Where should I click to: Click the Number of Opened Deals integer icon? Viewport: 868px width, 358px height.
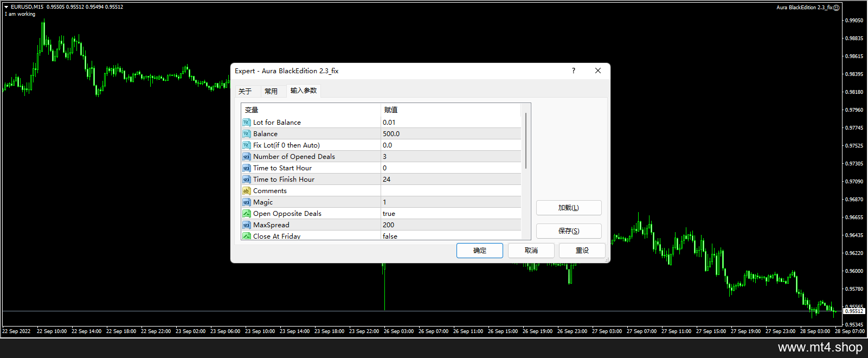click(x=246, y=157)
